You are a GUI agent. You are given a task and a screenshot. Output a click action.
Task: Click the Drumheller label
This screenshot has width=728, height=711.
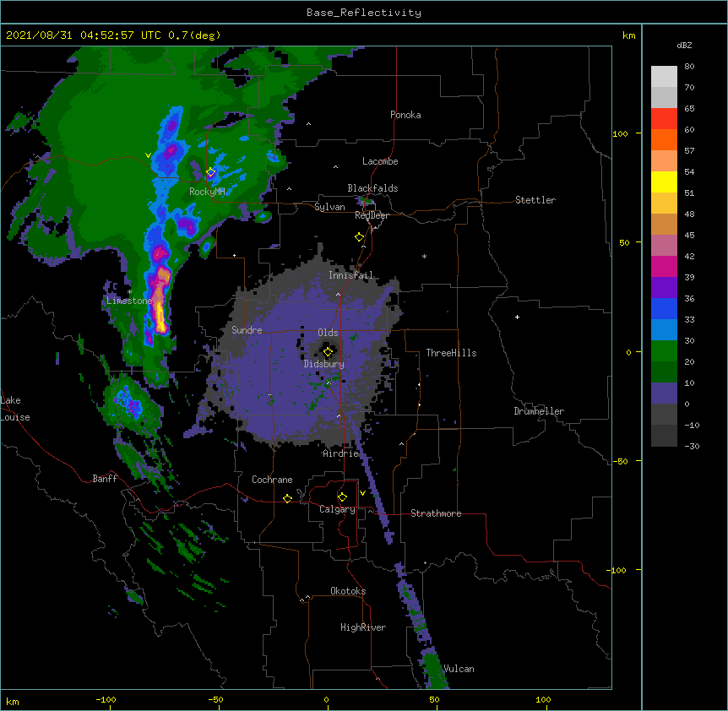click(539, 411)
